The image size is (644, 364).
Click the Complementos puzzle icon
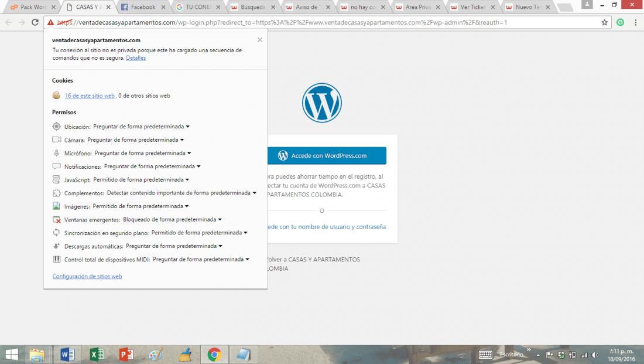pos(56,192)
